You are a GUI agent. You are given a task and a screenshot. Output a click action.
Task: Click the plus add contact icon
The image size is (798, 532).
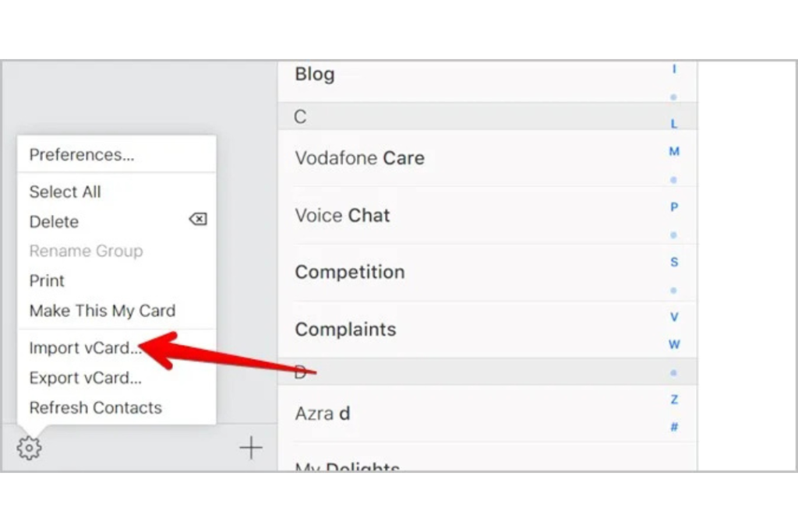click(x=250, y=448)
